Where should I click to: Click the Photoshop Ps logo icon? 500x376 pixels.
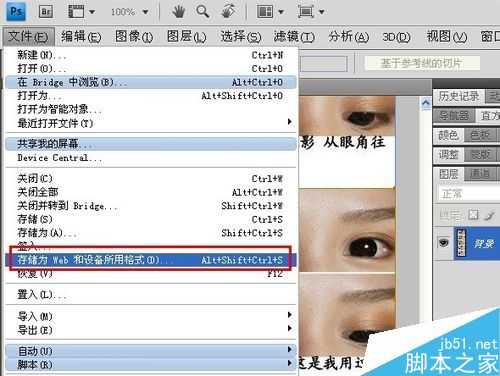pos(16,11)
